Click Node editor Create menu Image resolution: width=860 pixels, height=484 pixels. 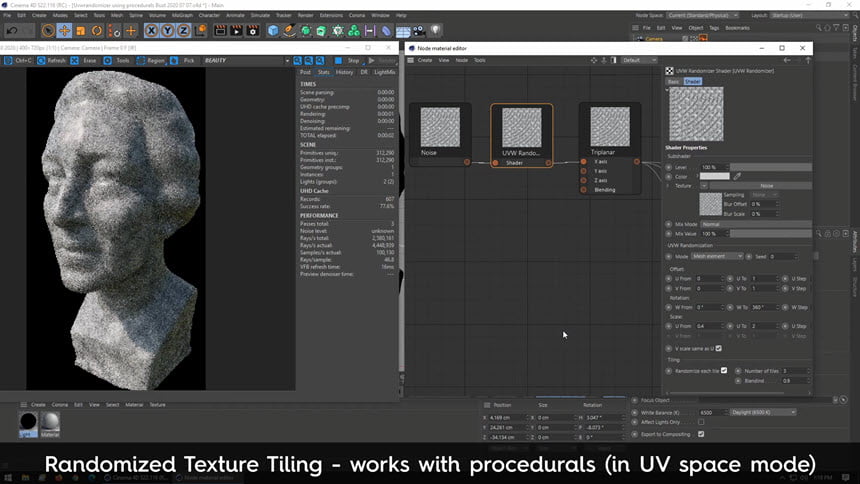click(x=425, y=60)
